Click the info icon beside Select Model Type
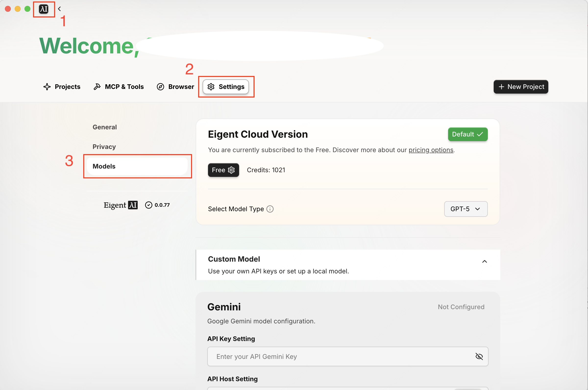Screen dimensions: 588x390 coord(270,209)
